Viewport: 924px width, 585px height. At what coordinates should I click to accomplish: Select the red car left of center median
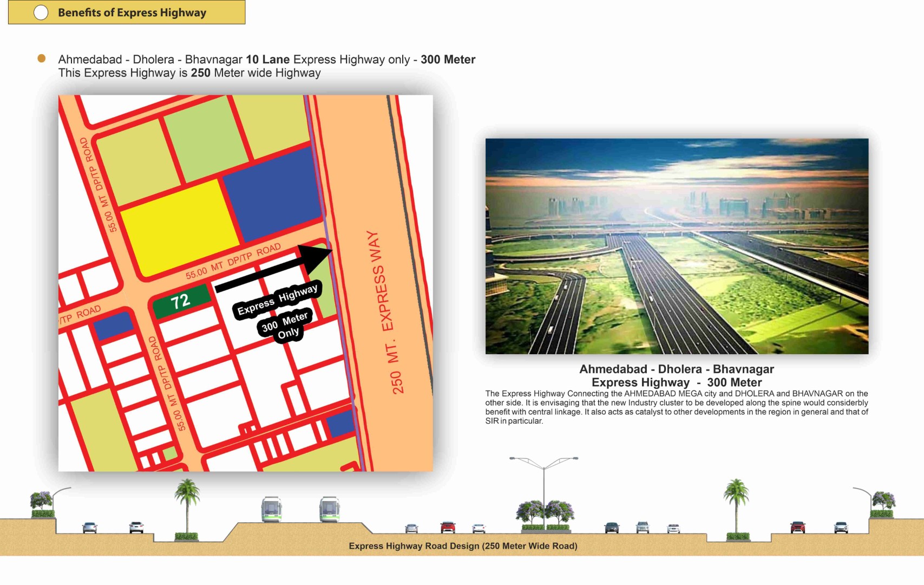pyautogui.click(x=448, y=527)
